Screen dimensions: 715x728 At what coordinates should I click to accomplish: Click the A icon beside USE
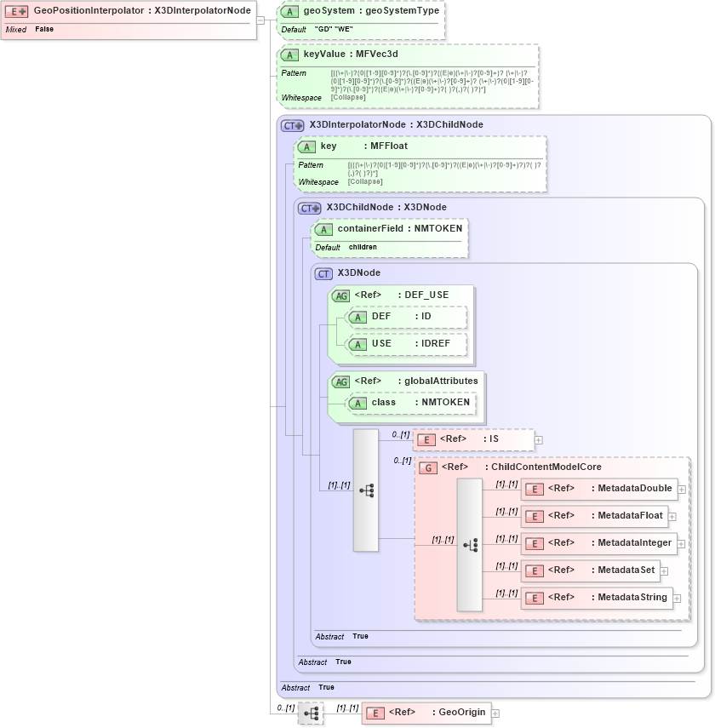tap(358, 345)
